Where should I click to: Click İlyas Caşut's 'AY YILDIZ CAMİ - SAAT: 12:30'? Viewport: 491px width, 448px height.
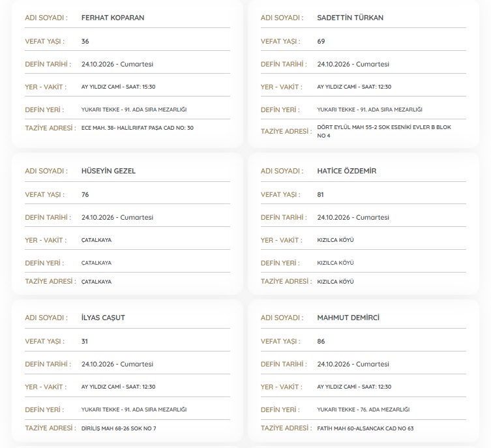[119, 387]
